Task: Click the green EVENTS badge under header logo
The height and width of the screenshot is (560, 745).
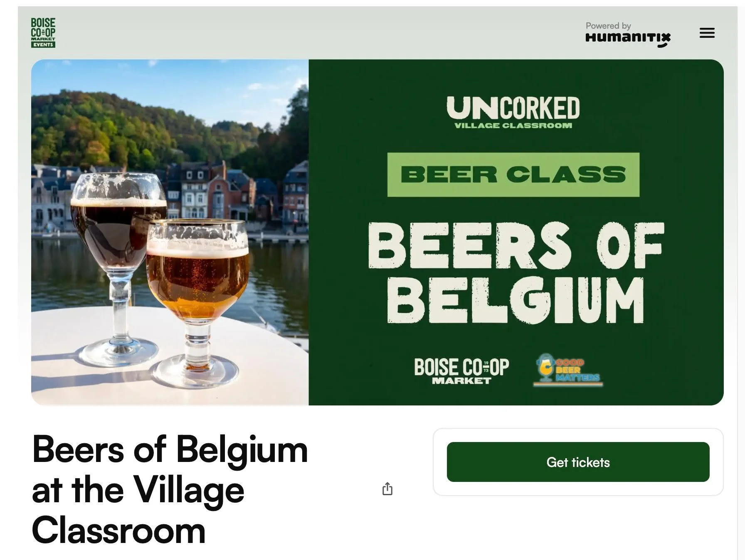Action: click(43, 44)
